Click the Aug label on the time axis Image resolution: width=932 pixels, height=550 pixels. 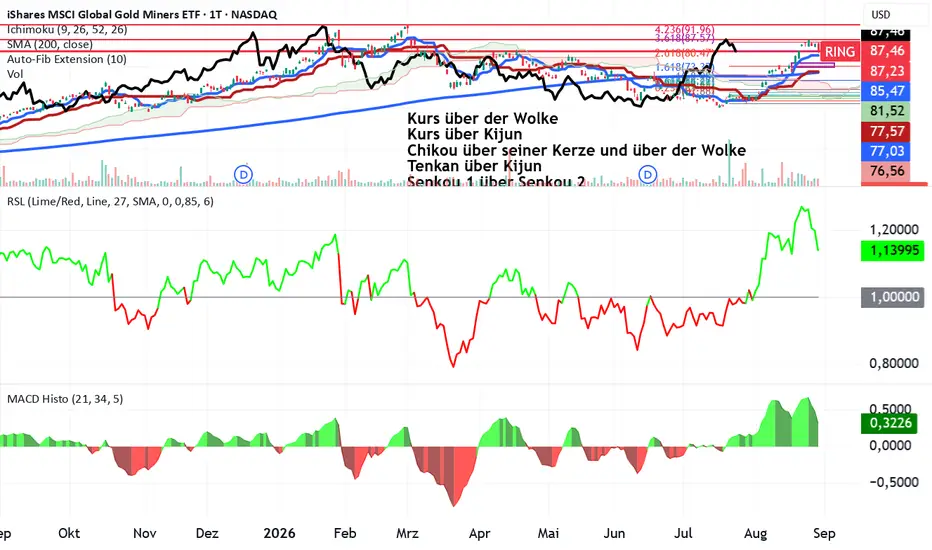point(755,533)
